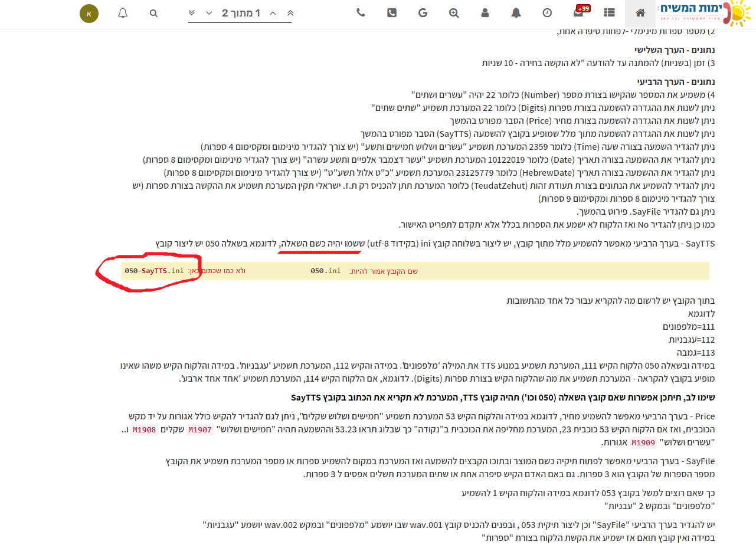The image size is (756, 548).
Task: Click the phone handset icon
Action: click(x=361, y=13)
